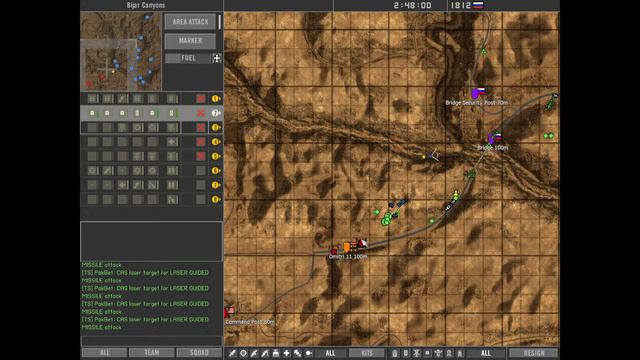Expand squad 1 via its yellow number badge
This screenshot has height=360, width=640.
tap(216, 98)
